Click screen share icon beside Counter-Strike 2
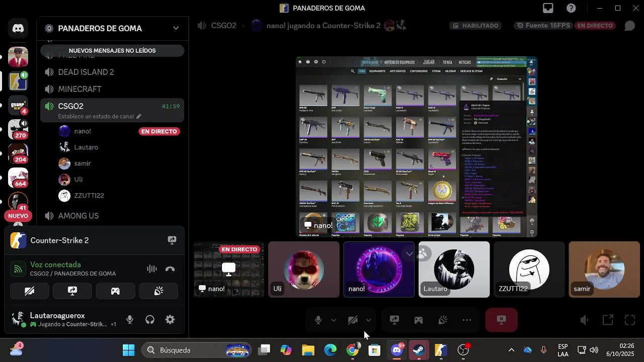The width and height of the screenshot is (644, 362). coord(172,240)
